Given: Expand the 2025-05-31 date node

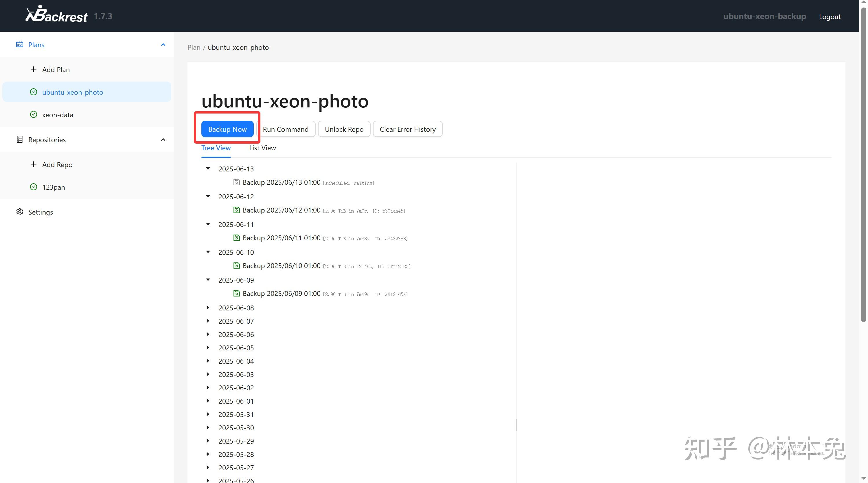Looking at the screenshot, I should click(208, 414).
